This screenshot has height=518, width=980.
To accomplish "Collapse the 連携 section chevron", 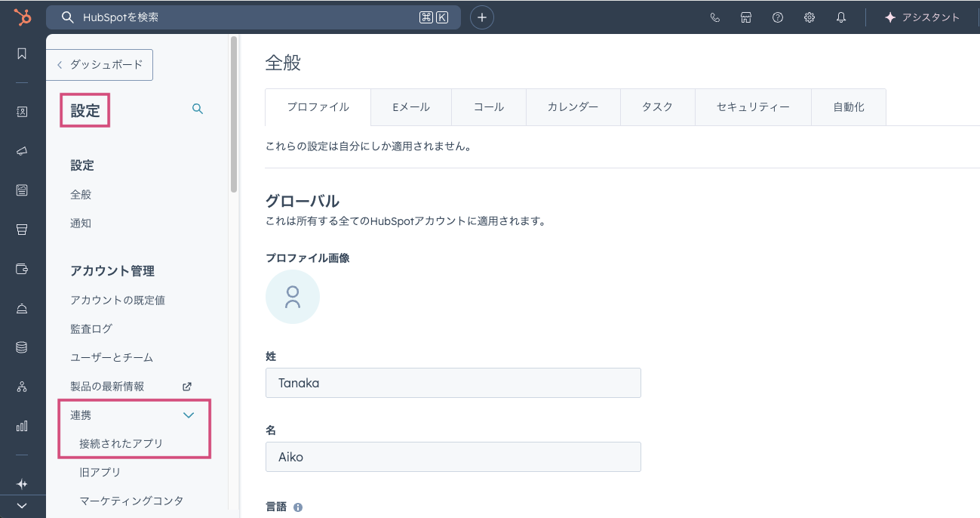I will (x=189, y=415).
